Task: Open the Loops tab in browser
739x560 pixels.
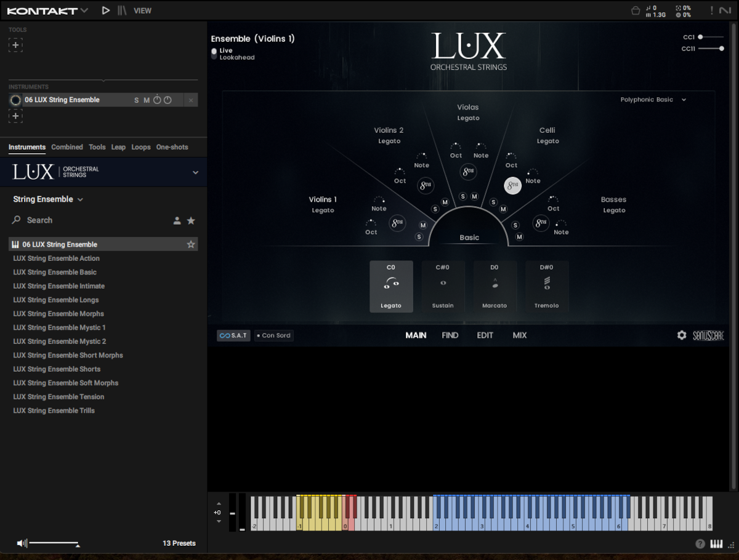Action: tap(141, 147)
